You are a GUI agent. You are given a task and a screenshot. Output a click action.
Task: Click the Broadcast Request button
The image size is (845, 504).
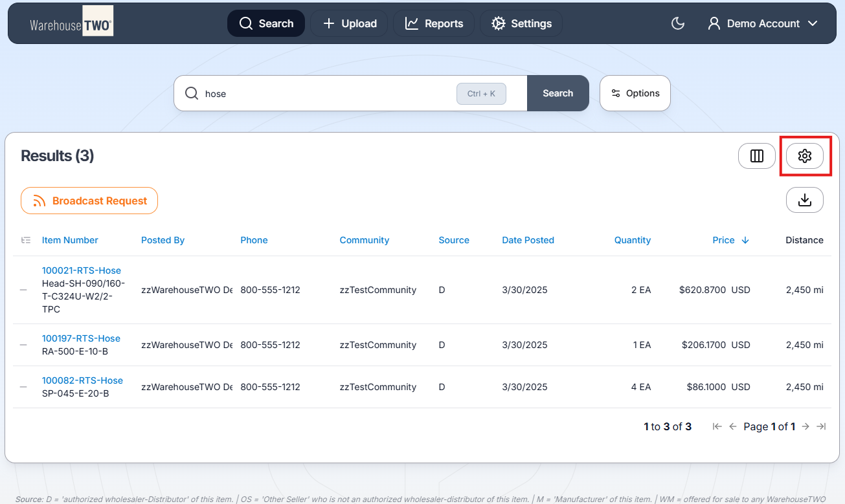pos(89,201)
